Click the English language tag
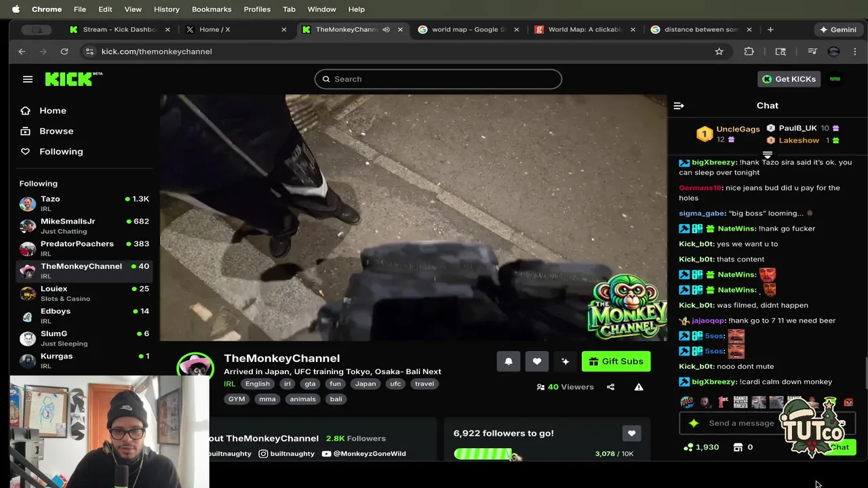Viewport: 868px width, 488px height. click(258, 384)
